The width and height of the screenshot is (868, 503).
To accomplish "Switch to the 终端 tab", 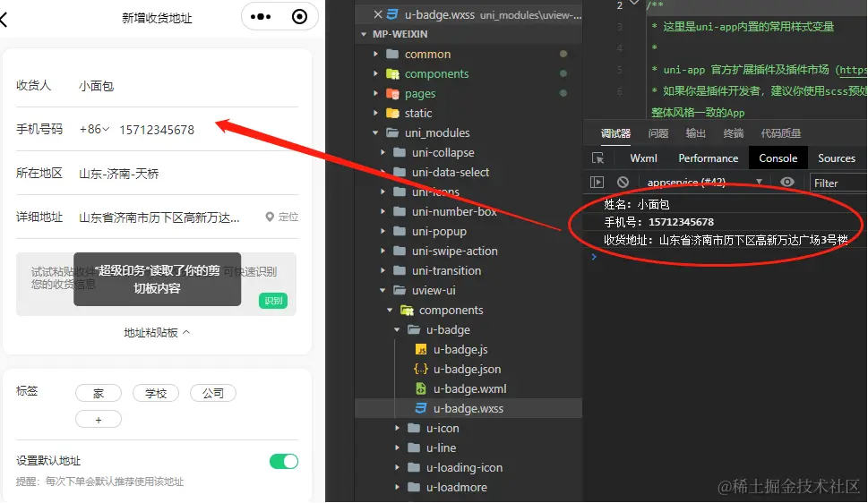I will [x=733, y=133].
